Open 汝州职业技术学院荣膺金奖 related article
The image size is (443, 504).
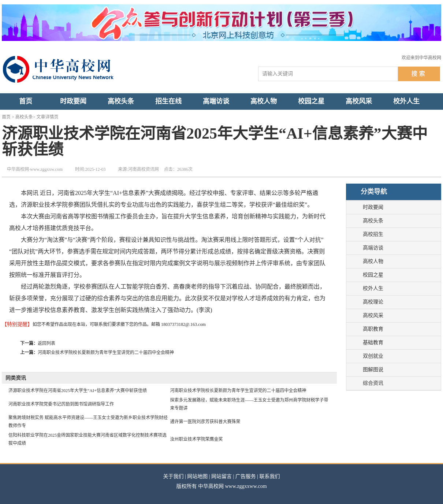pyautogui.click(x=196, y=439)
